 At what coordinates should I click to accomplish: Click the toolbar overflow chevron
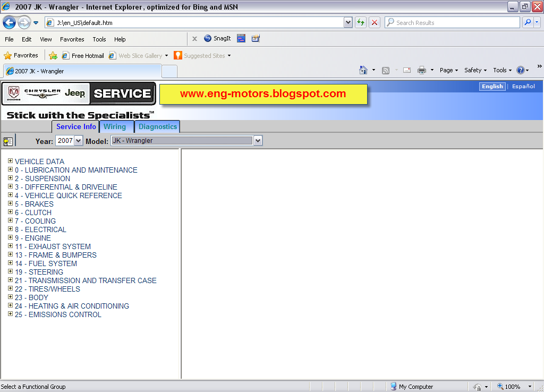(x=540, y=66)
